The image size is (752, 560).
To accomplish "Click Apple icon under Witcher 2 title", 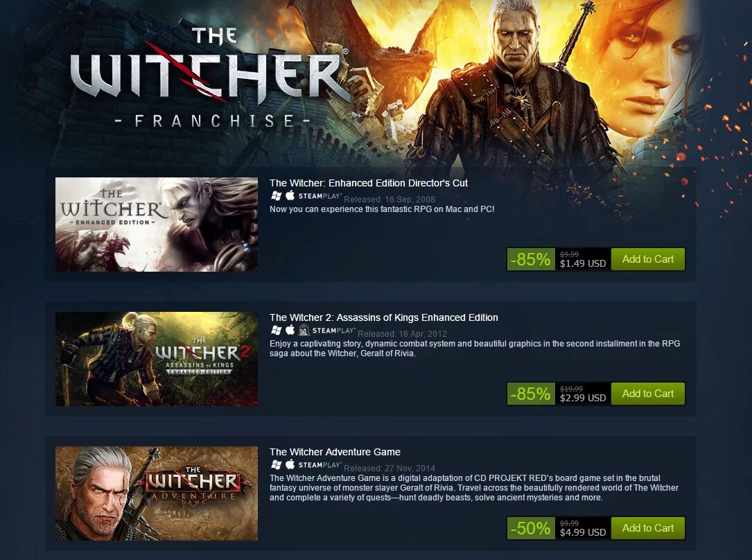I will click(x=290, y=329).
